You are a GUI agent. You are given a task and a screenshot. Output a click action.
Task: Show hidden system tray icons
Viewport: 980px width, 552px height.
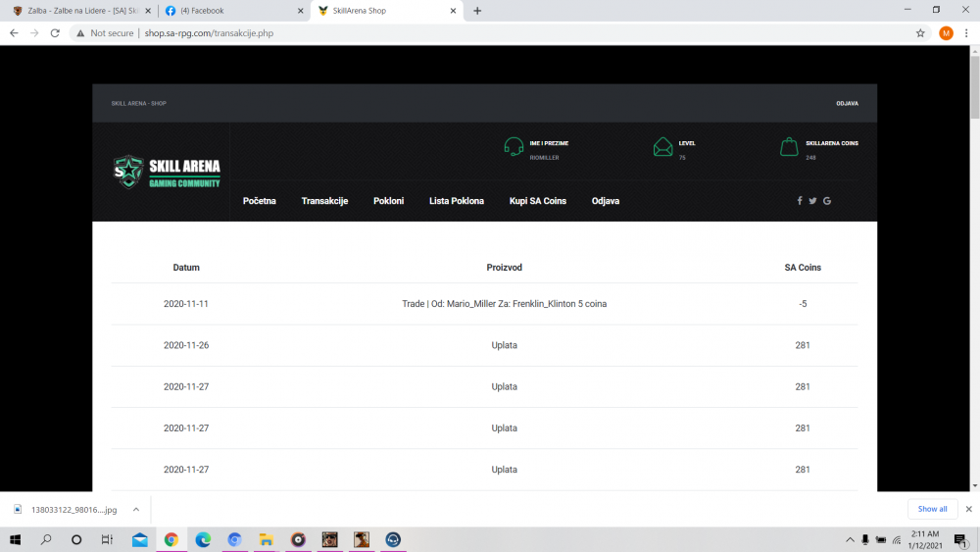tap(850, 540)
